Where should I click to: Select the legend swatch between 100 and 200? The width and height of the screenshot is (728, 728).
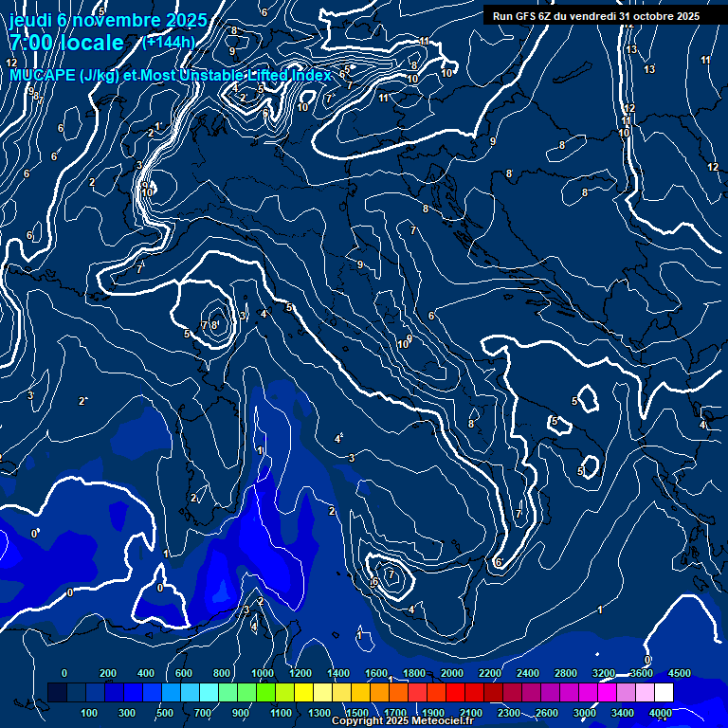point(95,692)
